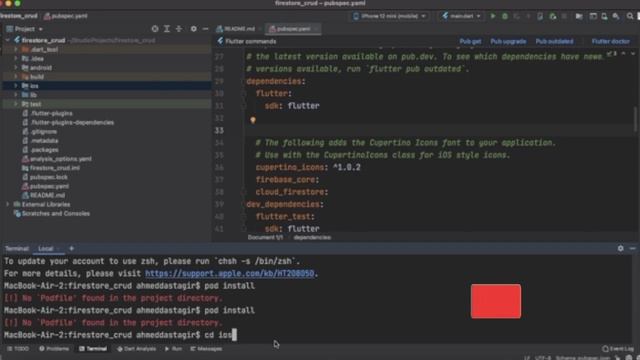The image size is (640, 360).
Task: Select Scratches and Consoles node
Action: 52,213
